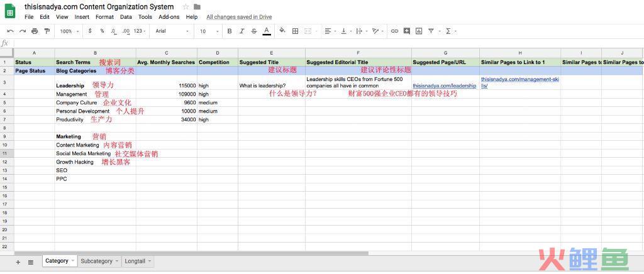Image resolution: width=644 pixels, height=274 pixels.
Task: Open thisisnadya.com/management-skills link
Action: tap(520, 82)
